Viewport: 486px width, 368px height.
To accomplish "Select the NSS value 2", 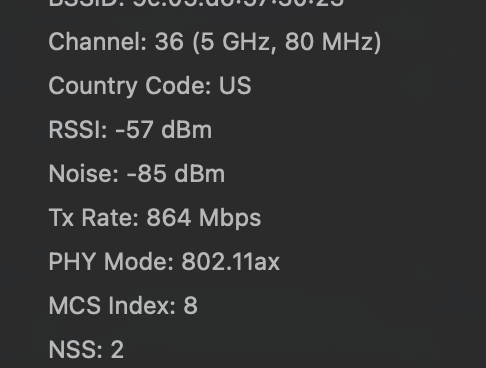I will coord(117,350).
